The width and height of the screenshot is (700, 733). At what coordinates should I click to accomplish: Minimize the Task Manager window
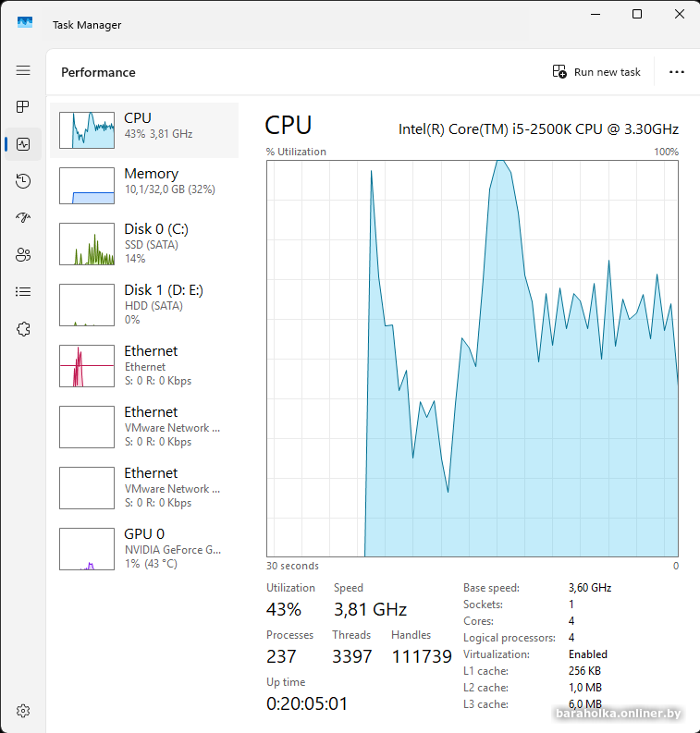pyautogui.click(x=596, y=14)
